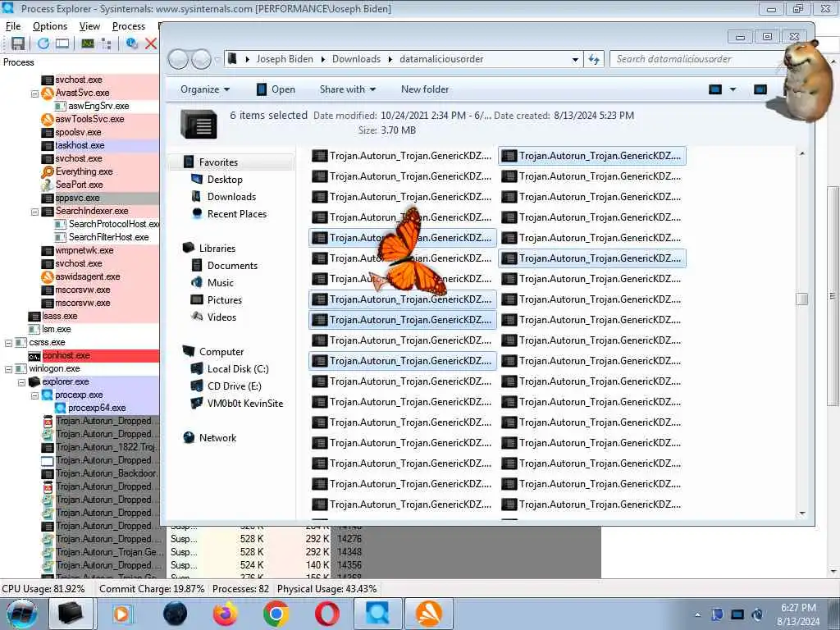This screenshot has width=840, height=630.
Task: Open Opera from the taskbar
Action: [326, 614]
